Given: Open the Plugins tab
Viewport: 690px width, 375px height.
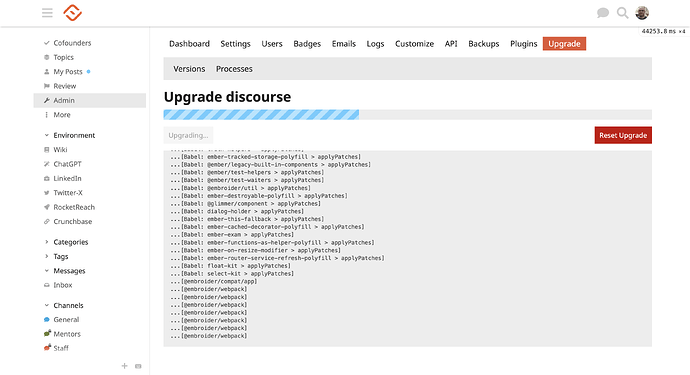Looking at the screenshot, I should (x=524, y=44).
